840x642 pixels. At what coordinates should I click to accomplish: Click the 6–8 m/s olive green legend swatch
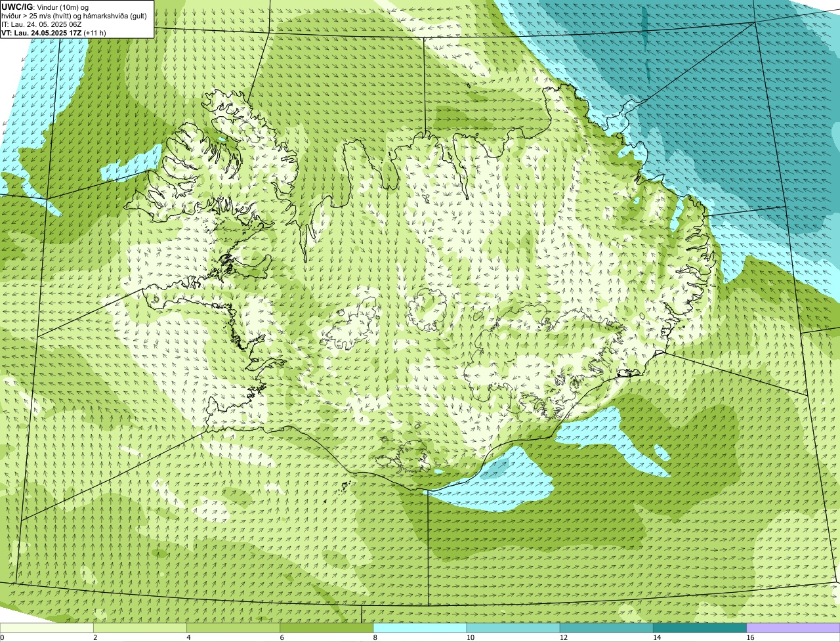(x=327, y=628)
